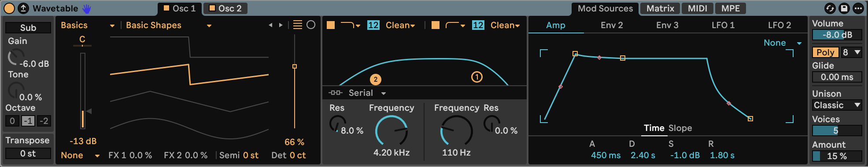Open the oscillator effect None dropdown
Image resolution: width=868 pixels, height=167 pixels.
(x=80, y=155)
